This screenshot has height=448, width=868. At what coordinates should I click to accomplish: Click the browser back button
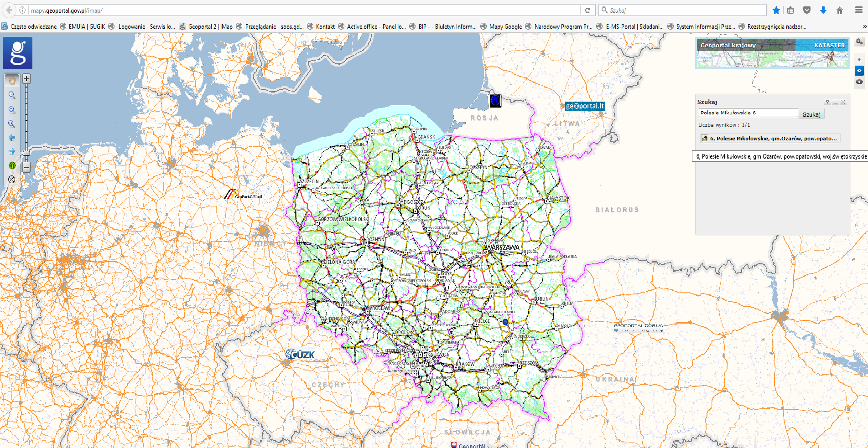click(9, 10)
